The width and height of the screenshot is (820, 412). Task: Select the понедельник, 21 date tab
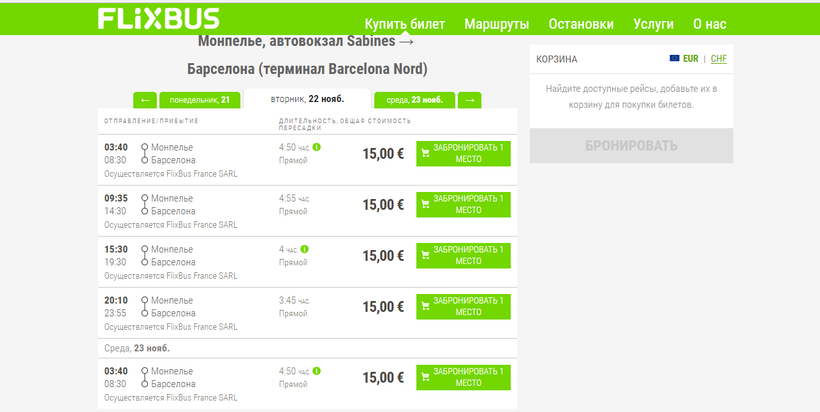click(200, 100)
